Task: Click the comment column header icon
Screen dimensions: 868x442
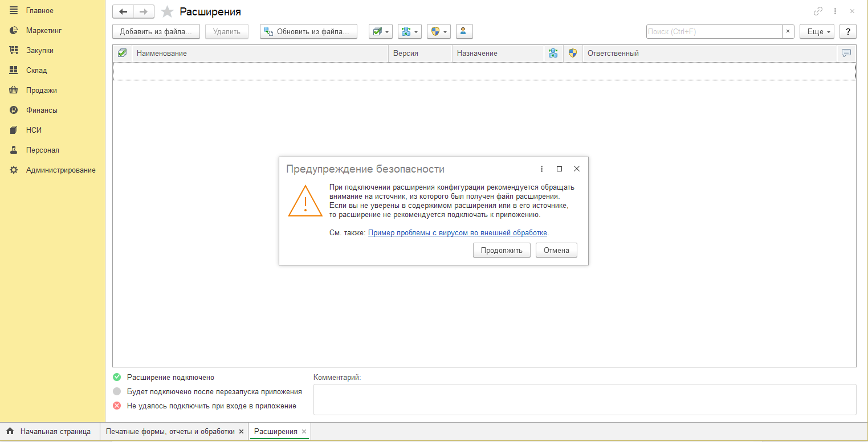Action: (x=846, y=53)
